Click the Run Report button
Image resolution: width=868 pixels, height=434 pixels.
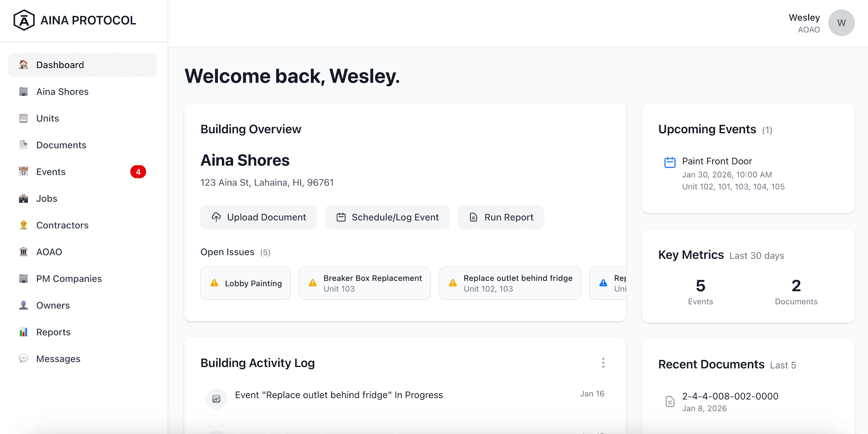tap(500, 217)
